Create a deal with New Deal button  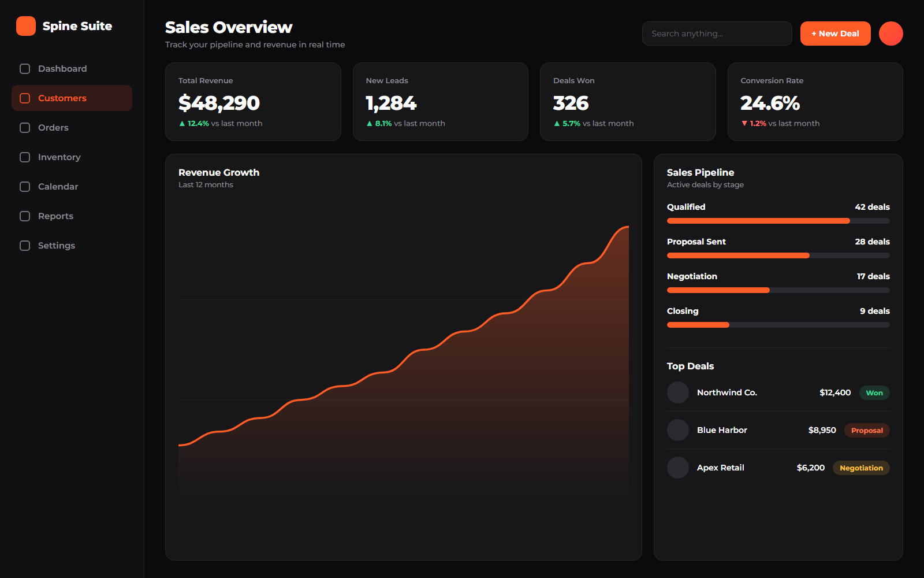(x=835, y=34)
